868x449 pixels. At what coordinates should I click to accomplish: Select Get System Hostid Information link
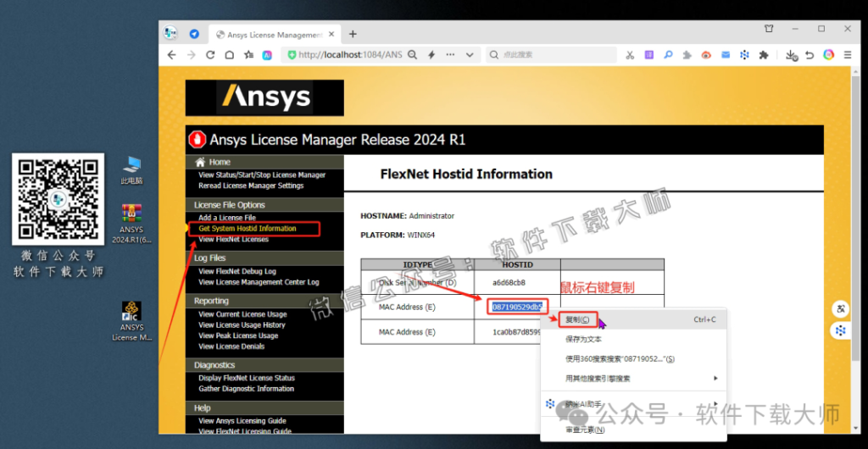pos(247,229)
